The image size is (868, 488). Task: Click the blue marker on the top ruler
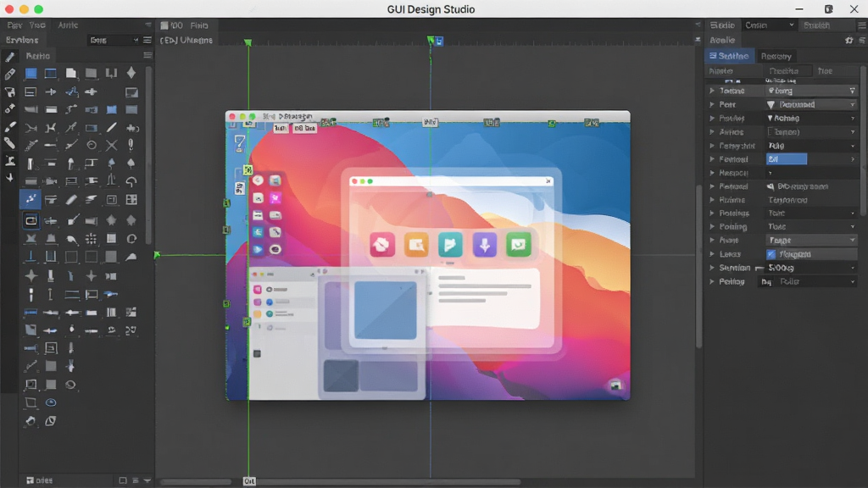pyautogui.click(x=439, y=42)
